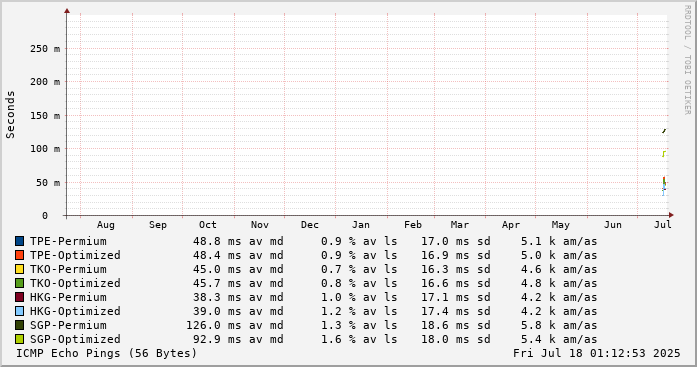Click the SGP-Permium data line near 125 m
This screenshot has height=367, width=697.
point(664,131)
